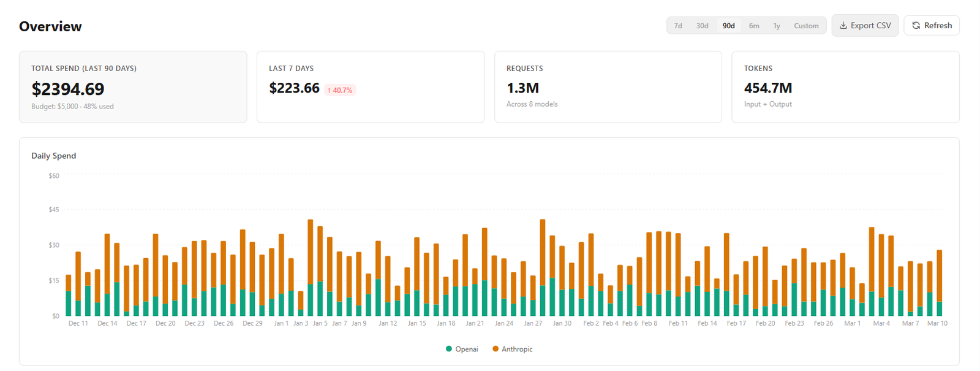Image resolution: width=980 pixels, height=371 pixels.
Task: Open the Total Spend card
Action: pyautogui.click(x=133, y=87)
